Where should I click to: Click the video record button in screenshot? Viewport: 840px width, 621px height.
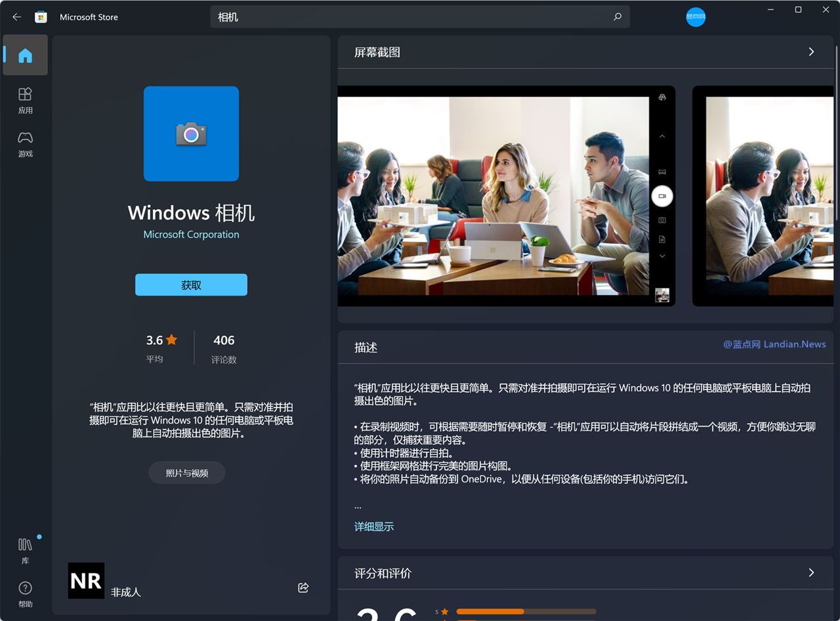point(662,196)
